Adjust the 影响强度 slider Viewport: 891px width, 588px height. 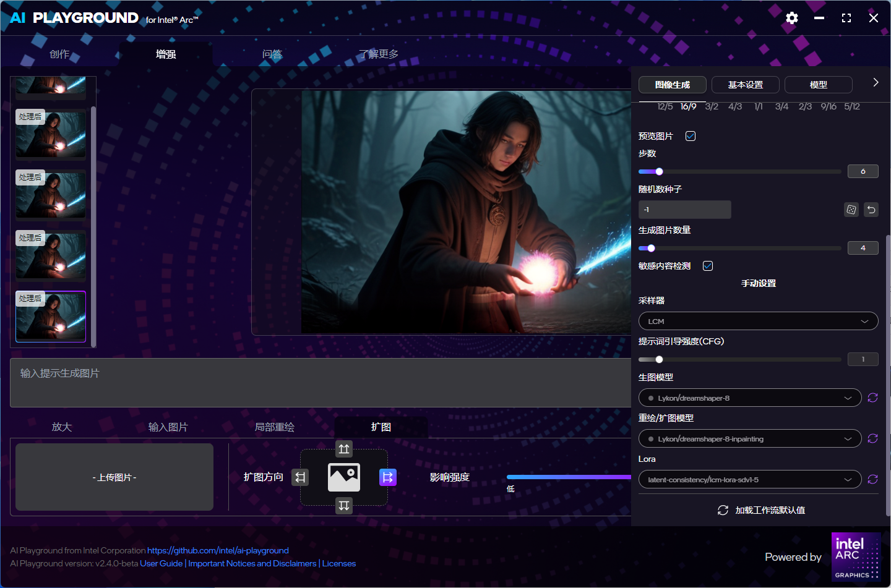[x=569, y=477]
